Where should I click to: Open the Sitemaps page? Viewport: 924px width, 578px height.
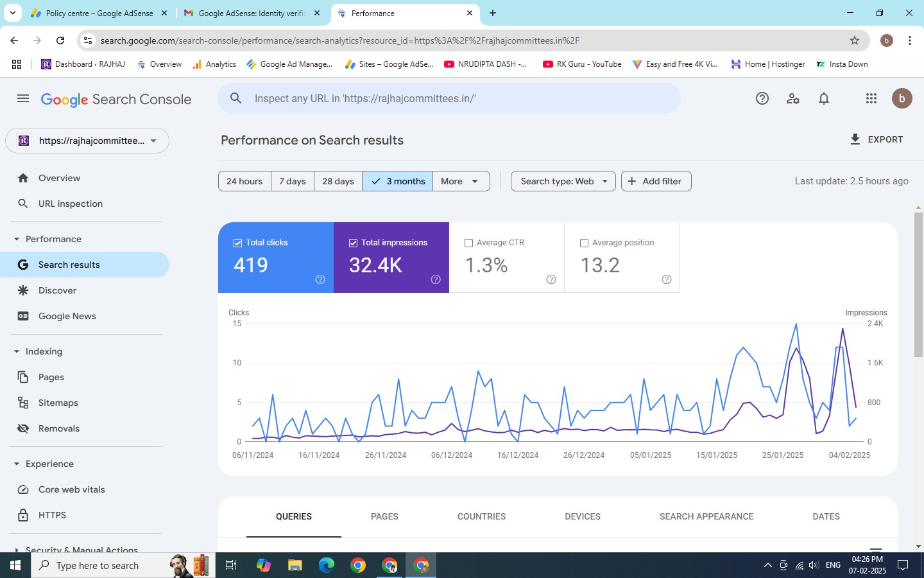pos(85,403)
